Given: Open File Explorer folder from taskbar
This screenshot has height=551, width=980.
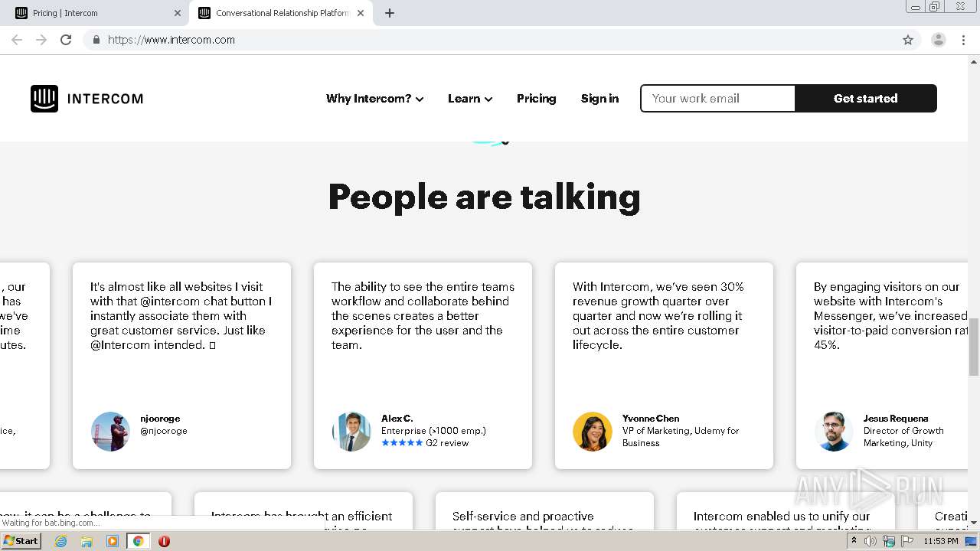Looking at the screenshot, I should [87, 541].
